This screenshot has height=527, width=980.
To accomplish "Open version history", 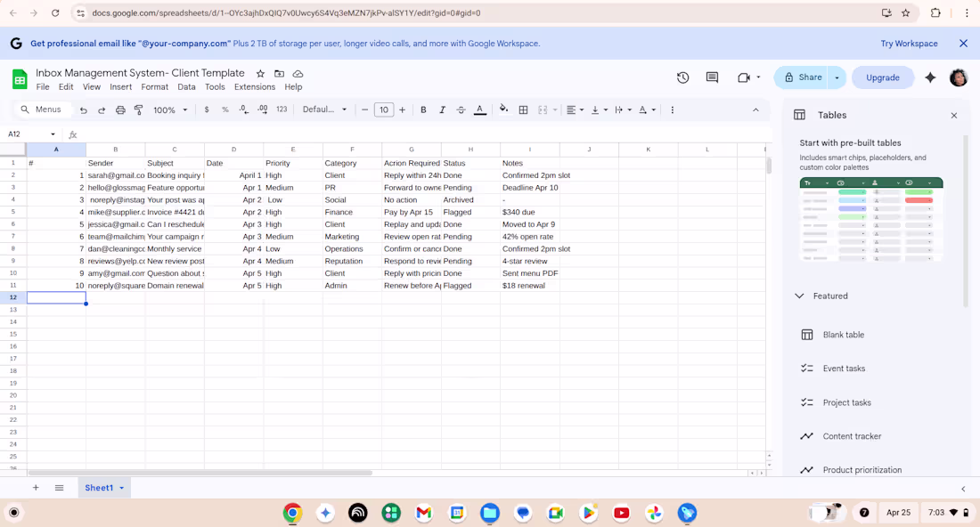I will [682, 77].
